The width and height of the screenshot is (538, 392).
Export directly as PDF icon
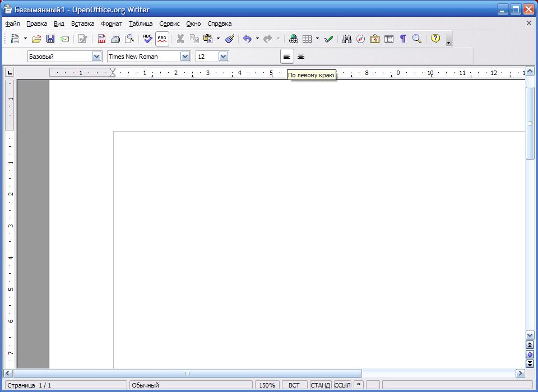point(101,39)
